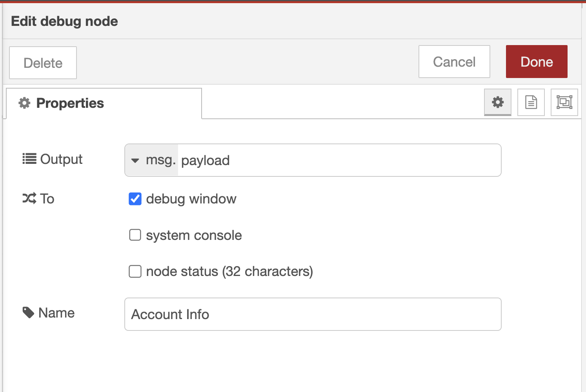Focus the Name field containing Account Info
Image resolution: width=586 pixels, height=392 pixels.
pyautogui.click(x=313, y=314)
